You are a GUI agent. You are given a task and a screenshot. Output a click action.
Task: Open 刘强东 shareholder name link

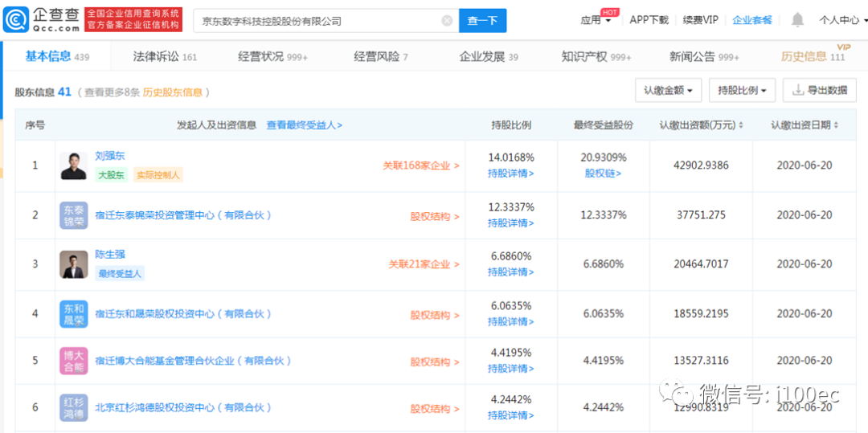pos(110,157)
